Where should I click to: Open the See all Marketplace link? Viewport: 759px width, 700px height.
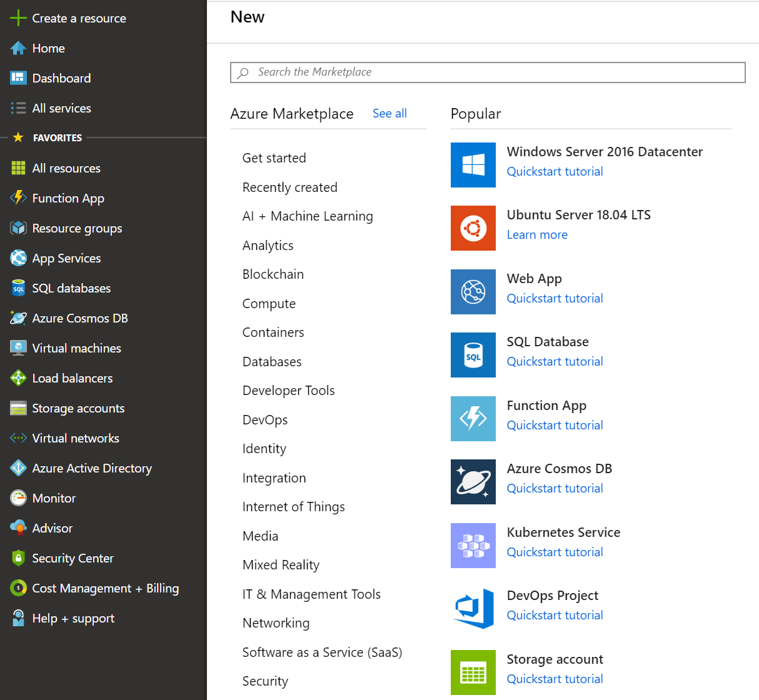pos(390,113)
